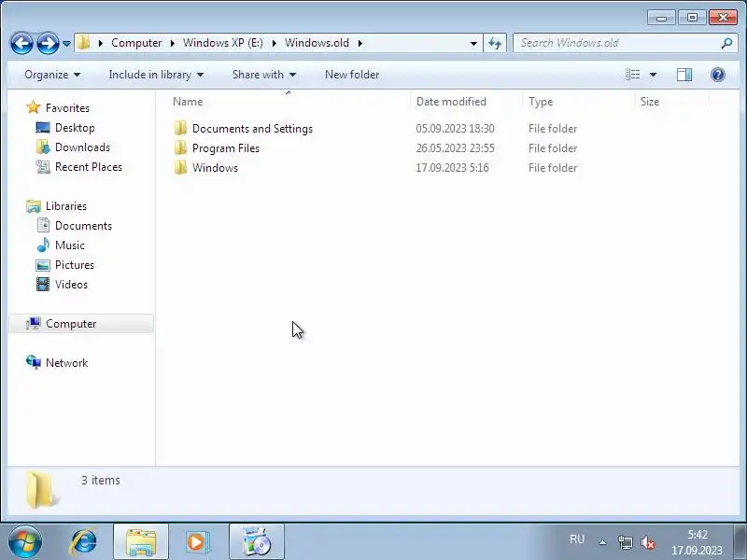Open the clock showing 5:42
The image size is (747, 560).
[x=697, y=542]
